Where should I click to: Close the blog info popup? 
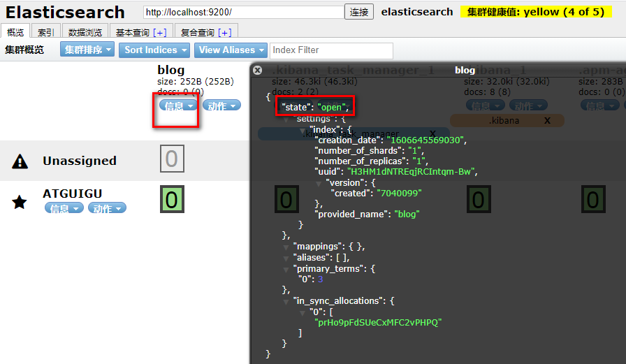point(258,71)
